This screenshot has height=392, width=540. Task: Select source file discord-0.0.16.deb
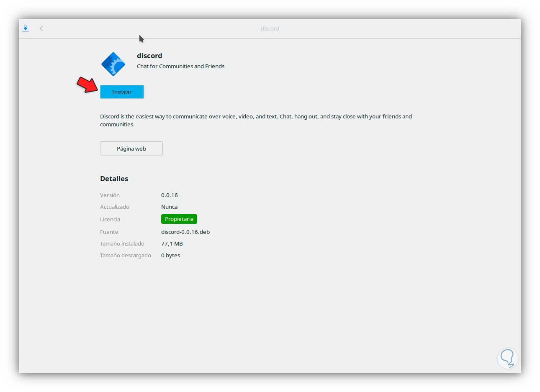point(185,232)
